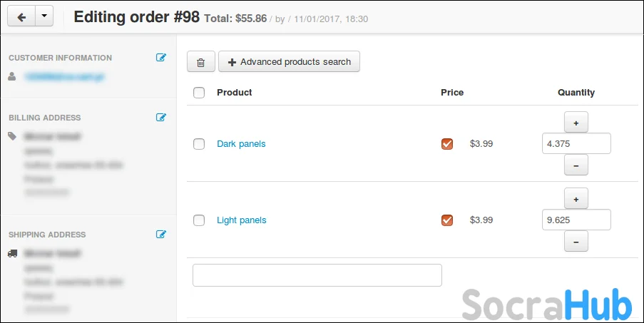Viewport: 644px width, 323px height.
Task: Click the Dark panels quantity field
Action: (x=576, y=143)
